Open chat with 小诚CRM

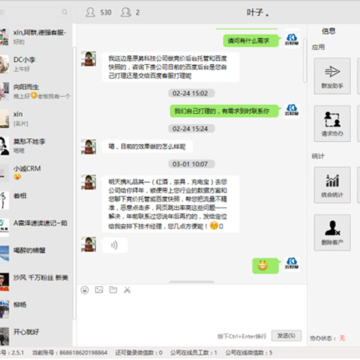(x=36, y=173)
